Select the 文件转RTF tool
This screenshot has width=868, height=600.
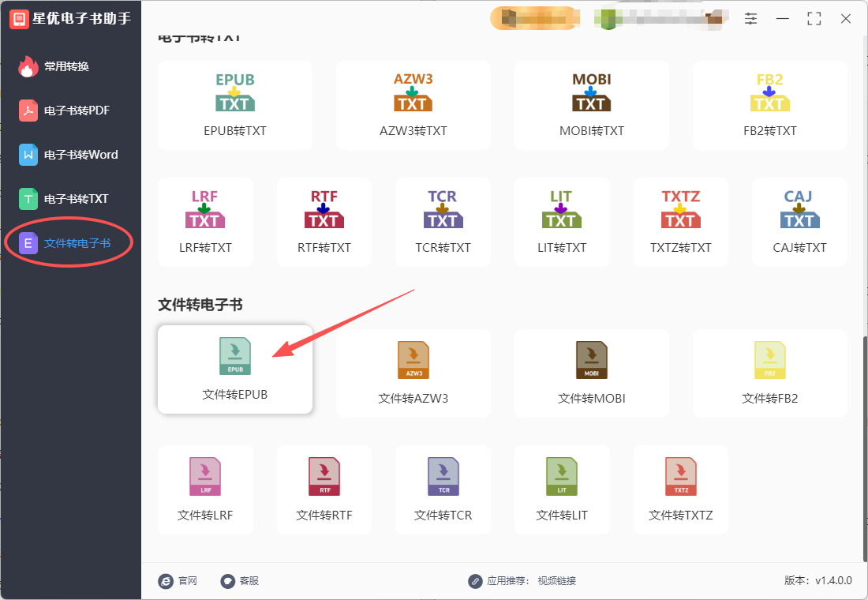[324, 489]
